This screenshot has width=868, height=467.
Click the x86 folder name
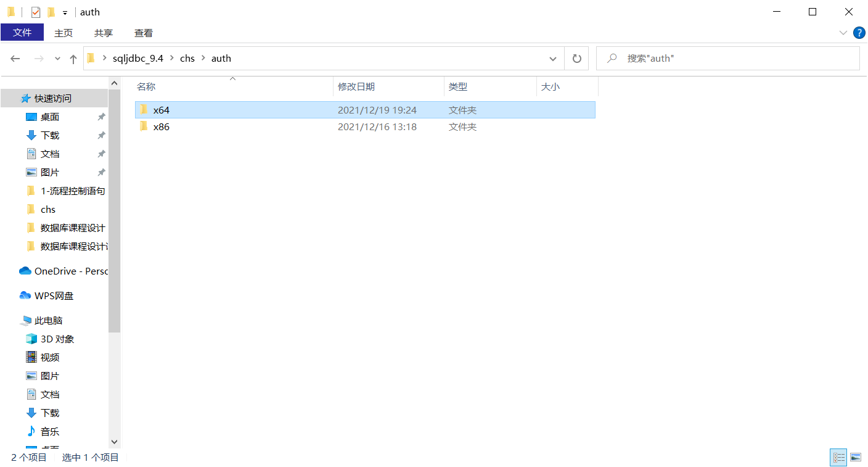pyautogui.click(x=162, y=127)
